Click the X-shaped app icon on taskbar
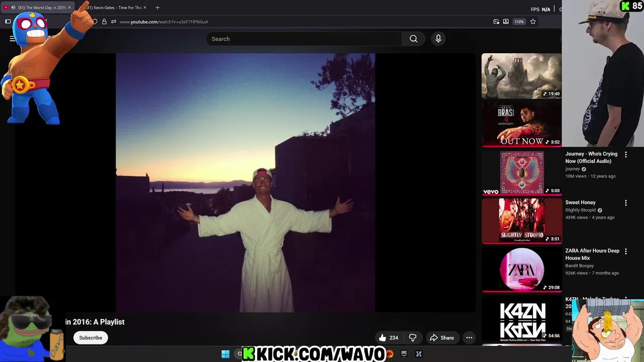 point(419,354)
